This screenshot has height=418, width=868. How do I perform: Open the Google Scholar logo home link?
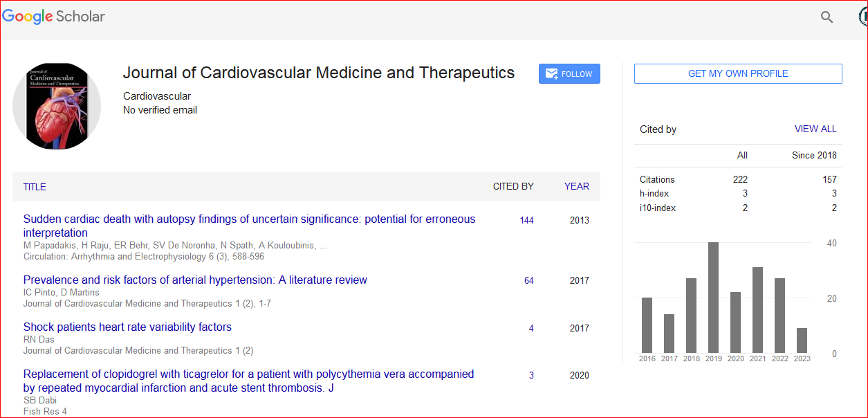pyautogui.click(x=54, y=17)
